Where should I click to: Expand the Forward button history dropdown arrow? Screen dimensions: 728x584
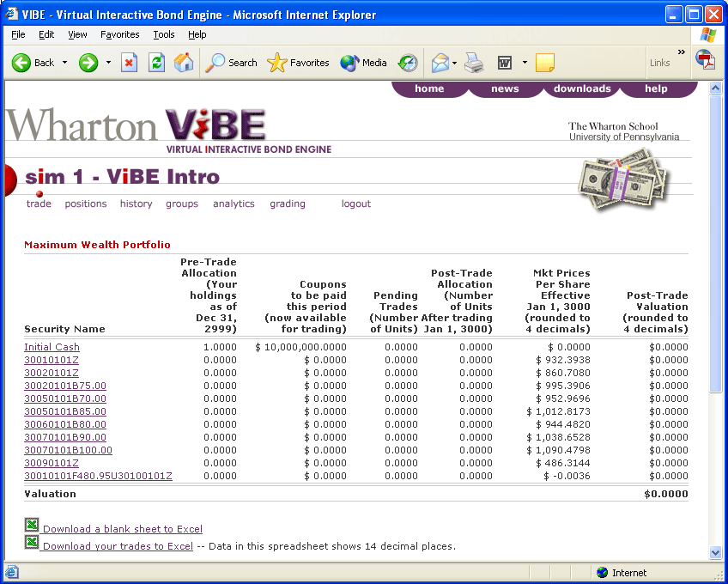pyautogui.click(x=108, y=63)
